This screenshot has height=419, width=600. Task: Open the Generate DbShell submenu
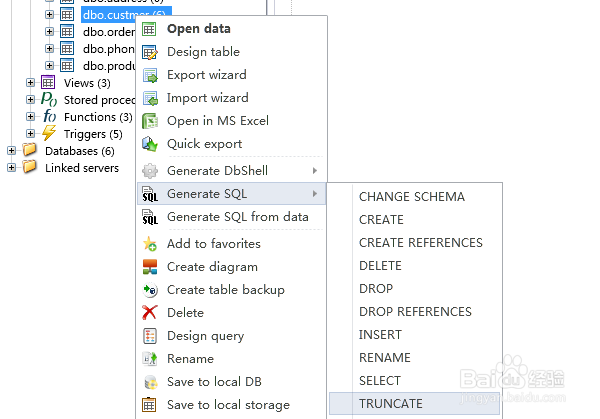[x=217, y=171]
